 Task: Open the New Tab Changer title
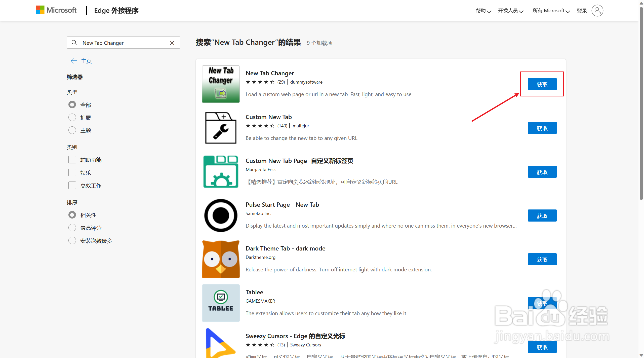pos(270,73)
